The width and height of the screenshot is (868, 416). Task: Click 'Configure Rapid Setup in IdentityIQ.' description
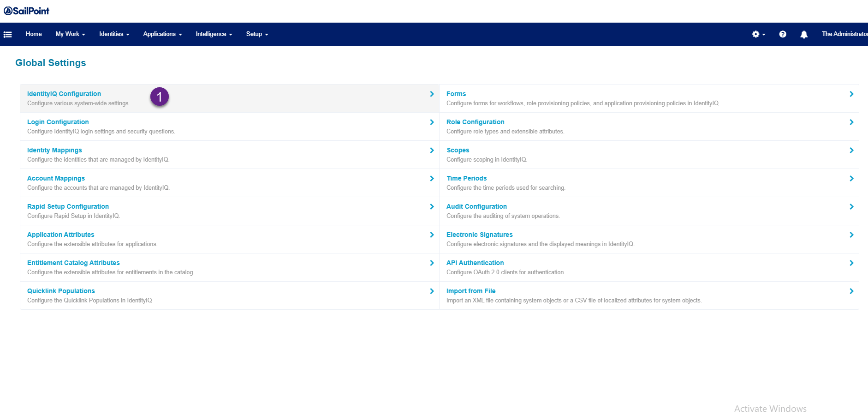pos(73,216)
